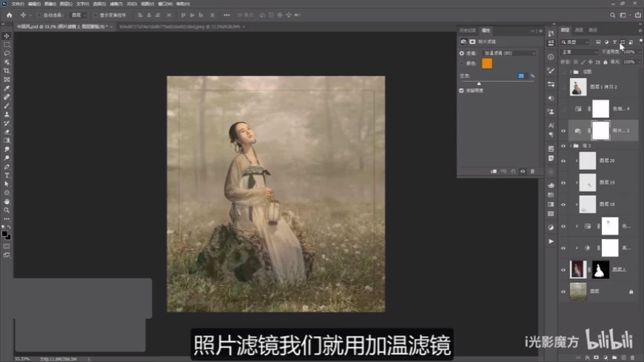
Task: Switch to the 通道 Channels tab
Action: 579,30
